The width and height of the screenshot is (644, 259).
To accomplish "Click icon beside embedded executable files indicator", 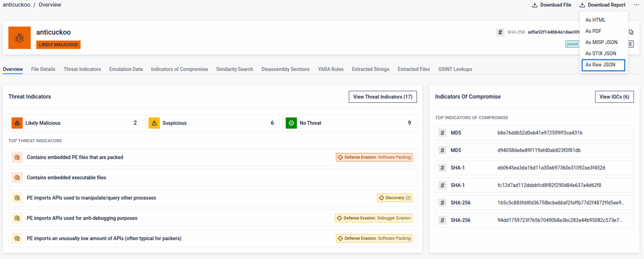I will point(17,178).
